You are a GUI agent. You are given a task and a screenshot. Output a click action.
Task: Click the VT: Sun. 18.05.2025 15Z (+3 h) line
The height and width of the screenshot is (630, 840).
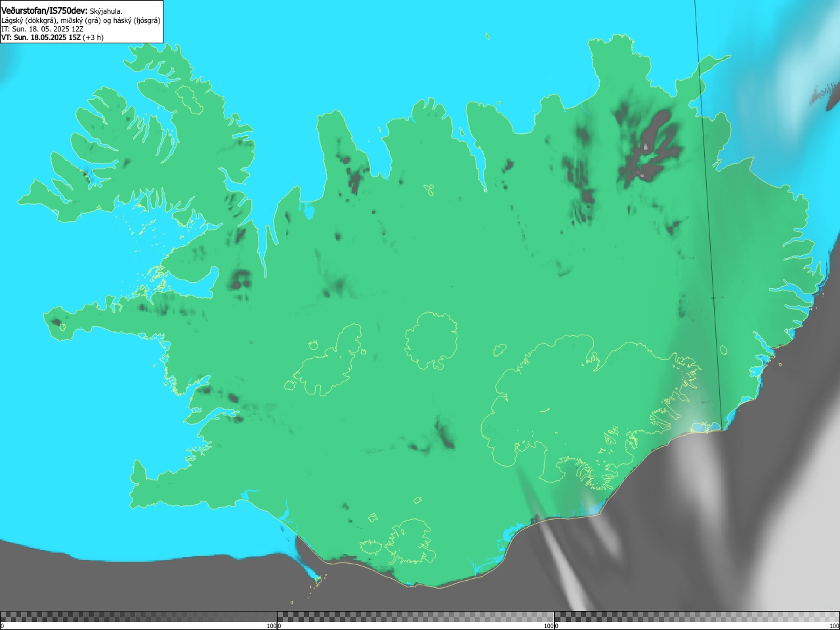[x=52, y=37]
